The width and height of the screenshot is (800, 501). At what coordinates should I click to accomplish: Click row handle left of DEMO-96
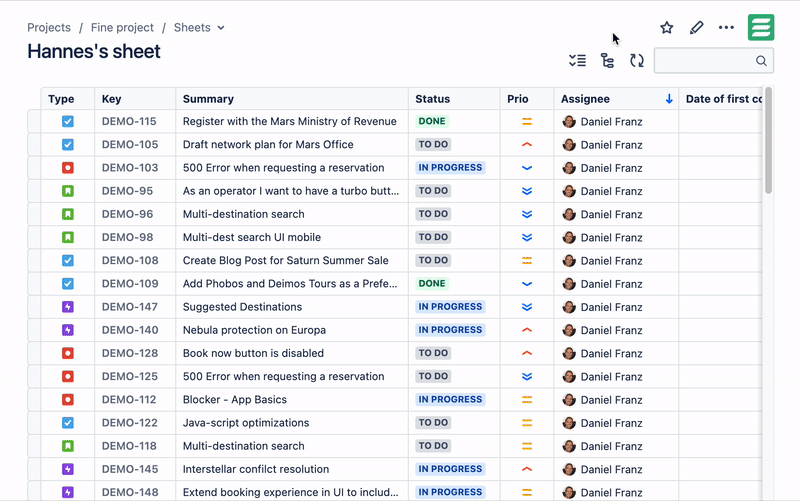(x=34, y=214)
